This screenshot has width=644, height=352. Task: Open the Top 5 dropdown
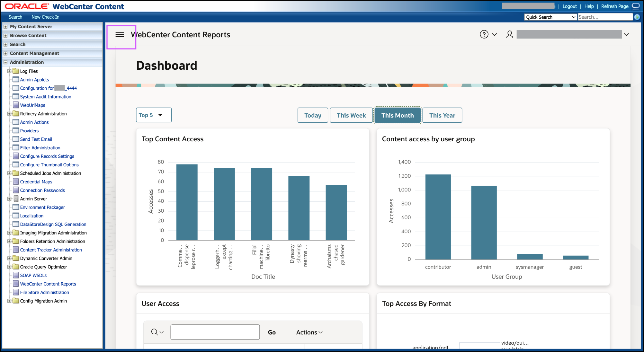tap(154, 115)
